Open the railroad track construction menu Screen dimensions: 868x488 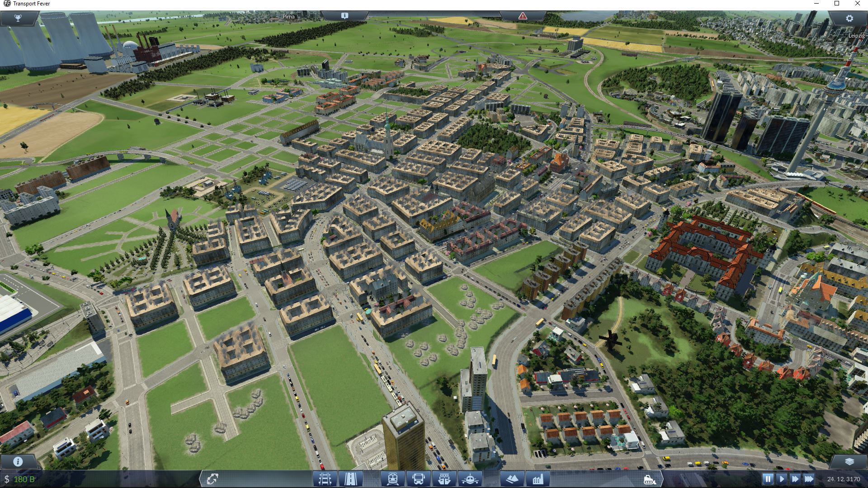click(325, 479)
